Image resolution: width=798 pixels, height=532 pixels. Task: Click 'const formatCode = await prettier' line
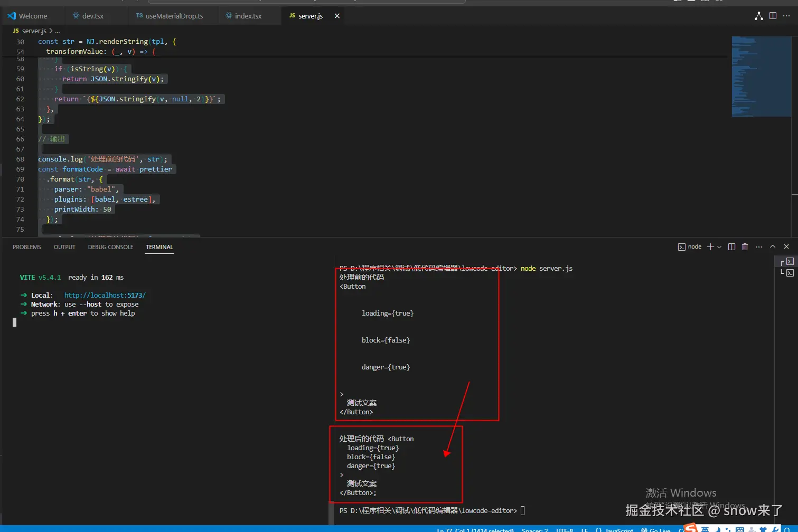coord(105,169)
